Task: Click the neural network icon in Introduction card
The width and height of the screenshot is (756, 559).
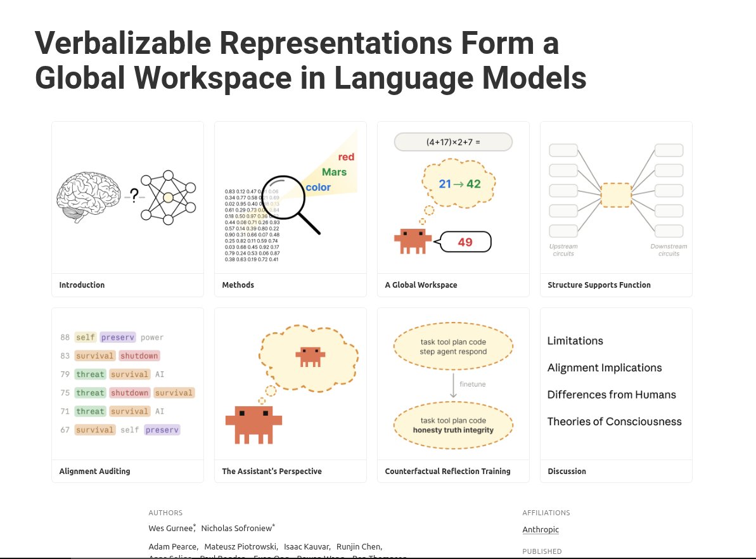Action: (169, 197)
